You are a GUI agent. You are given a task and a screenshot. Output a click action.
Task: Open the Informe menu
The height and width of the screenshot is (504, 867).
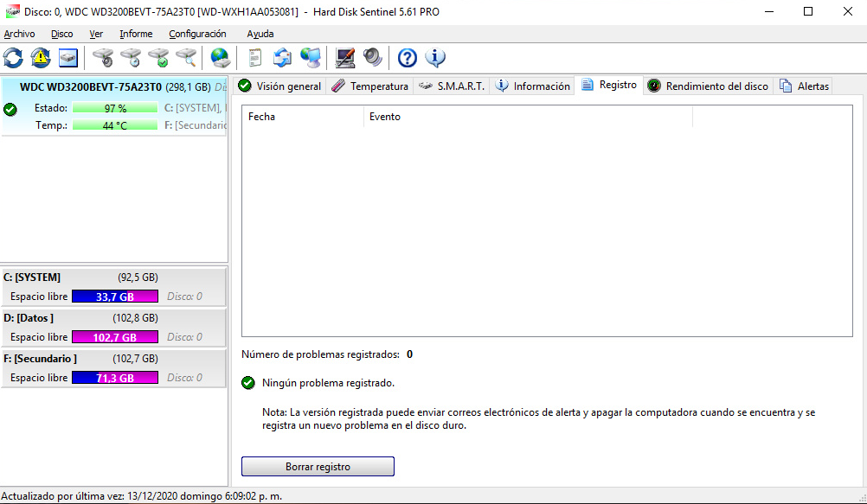pyautogui.click(x=136, y=34)
